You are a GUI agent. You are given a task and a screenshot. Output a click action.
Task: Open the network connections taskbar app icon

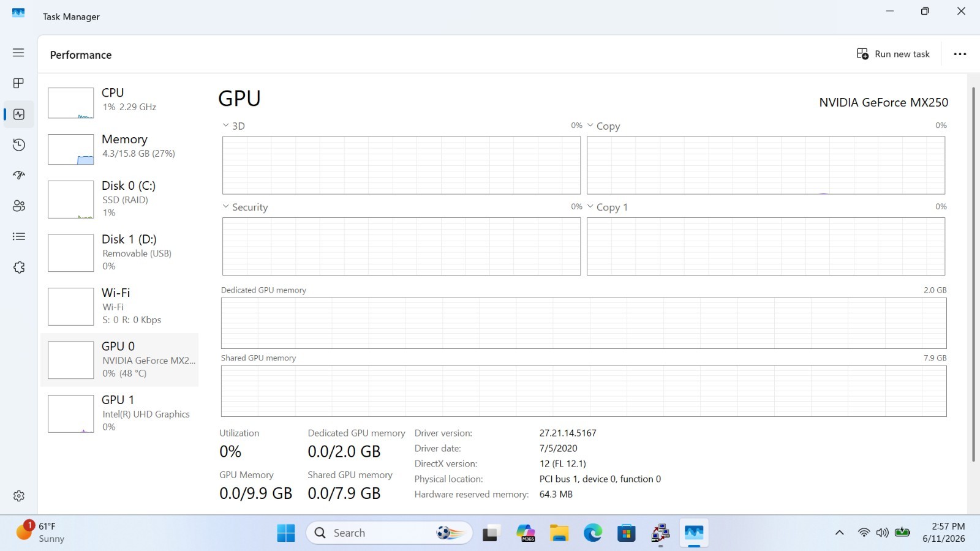point(660,533)
